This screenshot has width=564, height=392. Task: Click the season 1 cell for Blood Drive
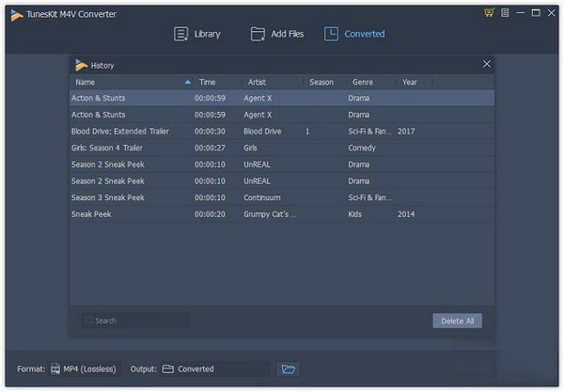coord(307,132)
